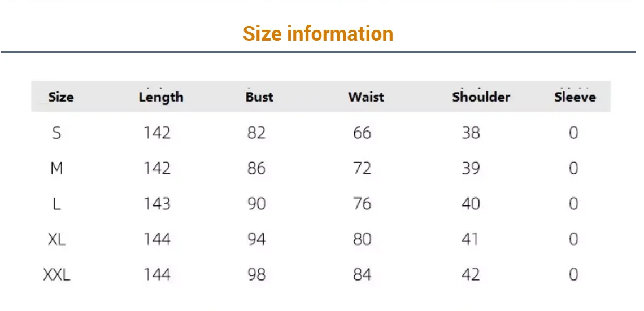Click the Bust column header

[x=259, y=97]
